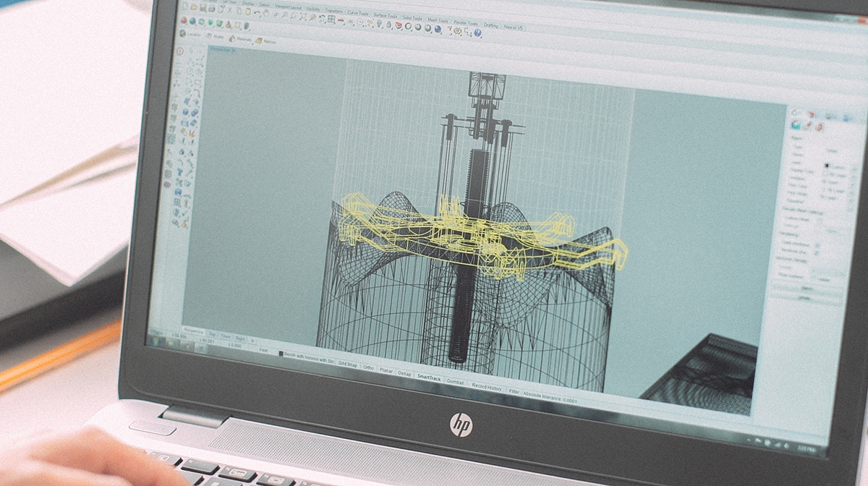Open the Drafting tab
868x486 pixels.
[x=490, y=25]
